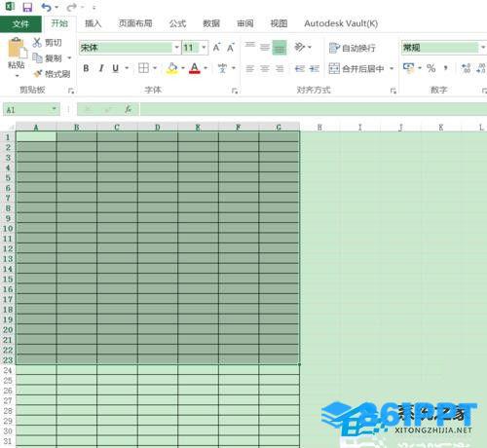Viewport: 487px width, 448px height.
Task: Click the Insert Function fx icon
Action: click(x=129, y=109)
